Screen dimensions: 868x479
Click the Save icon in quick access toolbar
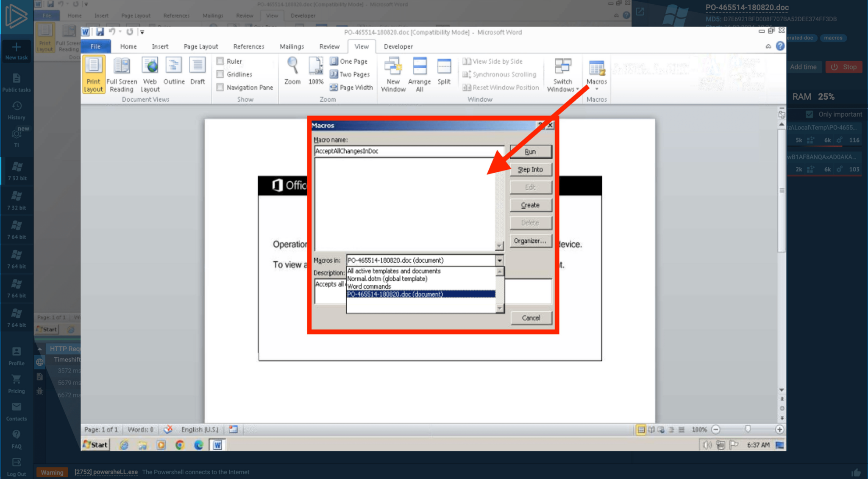click(x=100, y=32)
